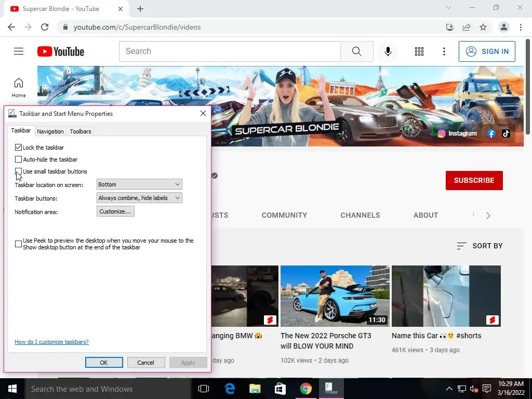Screen dimensions: 532x399
Task: Open the ABOUT channel tab
Action: (x=426, y=215)
